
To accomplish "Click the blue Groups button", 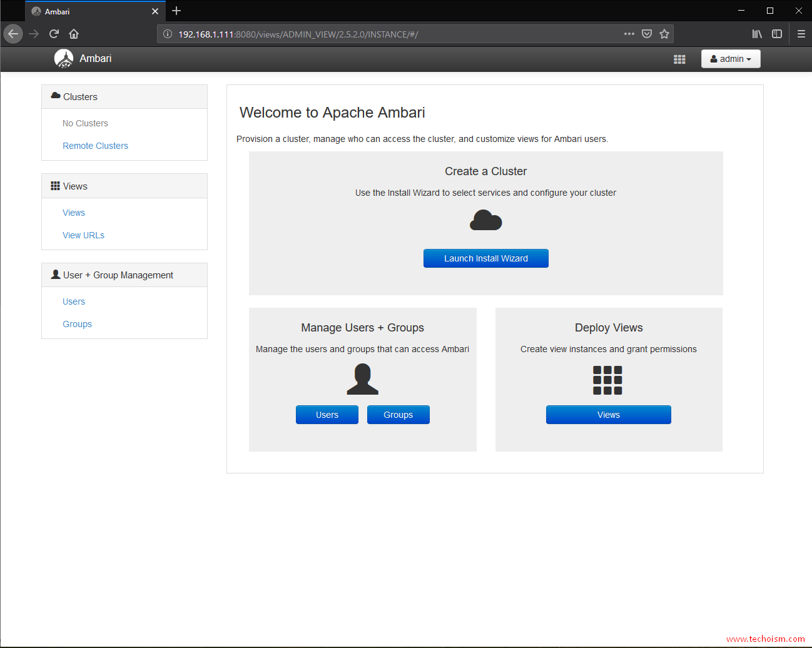I will pyautogui.click(x=398, y=415).
